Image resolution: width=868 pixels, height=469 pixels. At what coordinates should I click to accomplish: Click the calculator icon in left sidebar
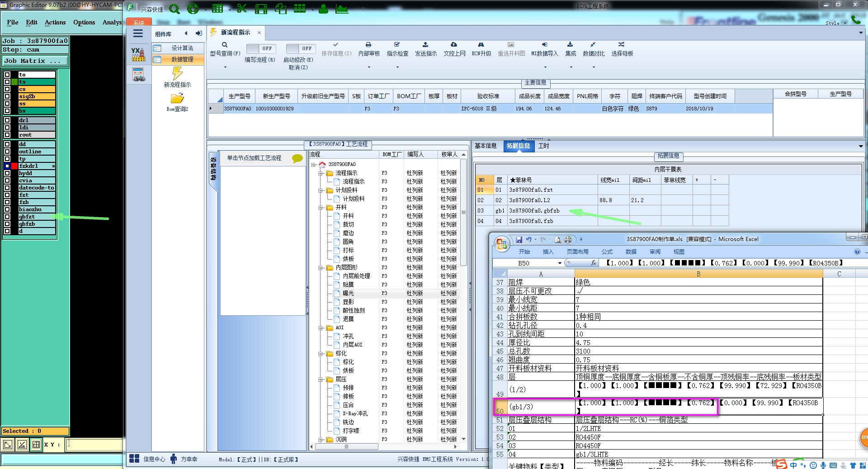click(138, 75)
